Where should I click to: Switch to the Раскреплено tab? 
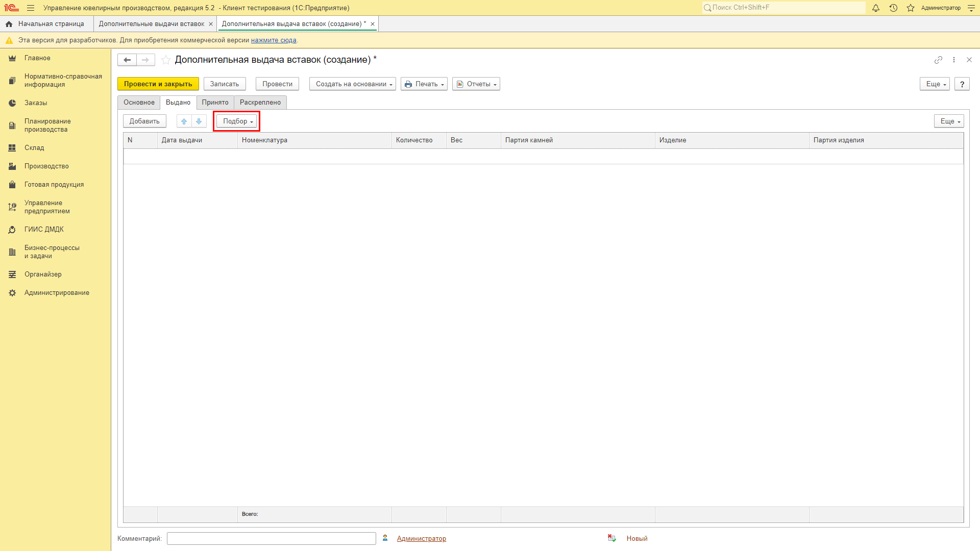tap(260, 103)
